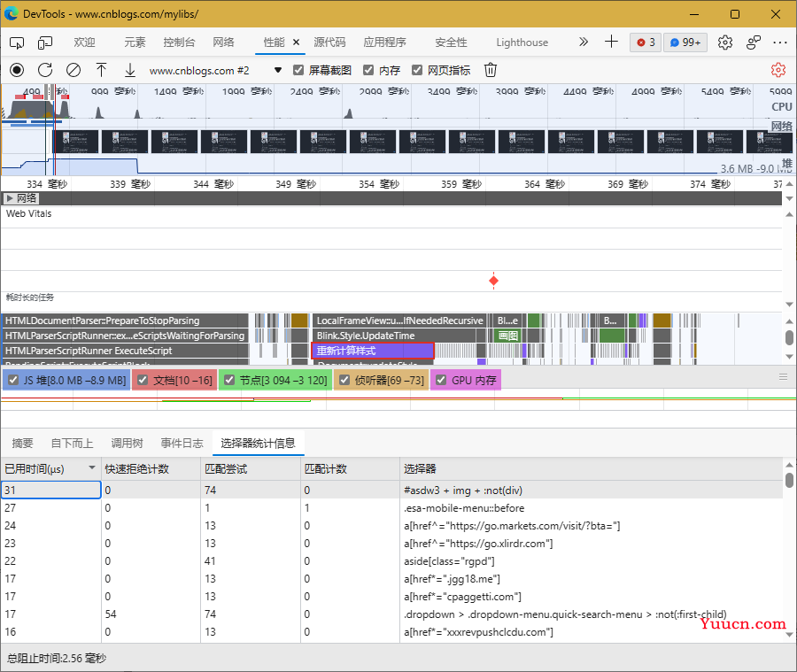
Task: Select HTMLDocumentParser::PrepareToStopParsing flame bar
Action: 125,321
